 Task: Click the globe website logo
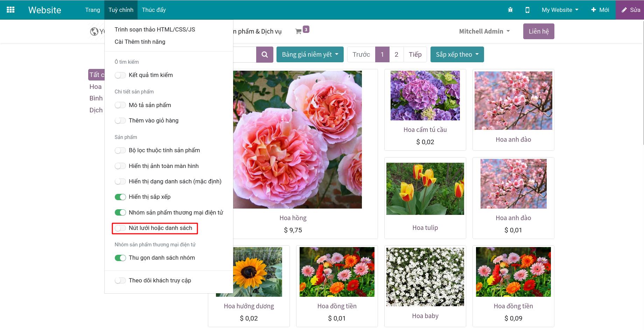tap(94, 31)
